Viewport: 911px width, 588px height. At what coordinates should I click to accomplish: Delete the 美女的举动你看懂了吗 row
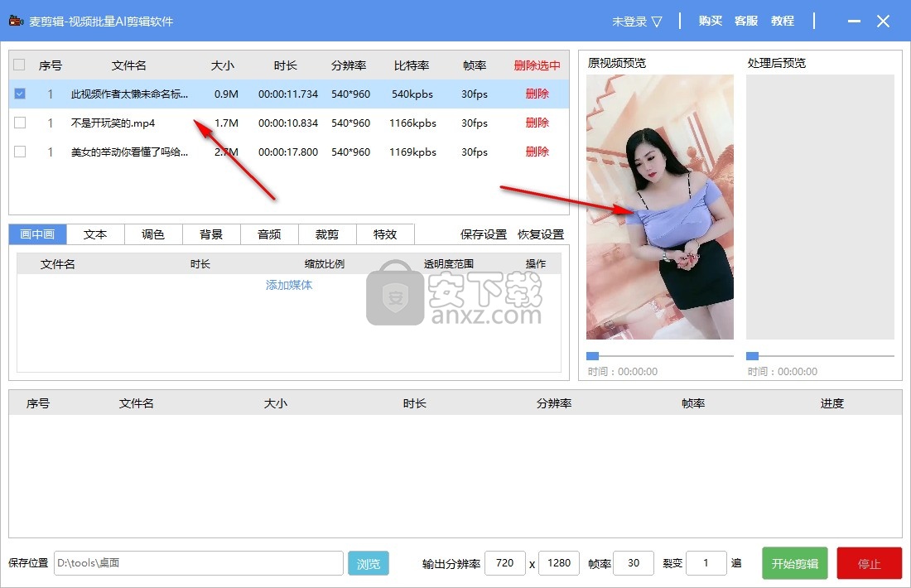(x=537, y=152)
